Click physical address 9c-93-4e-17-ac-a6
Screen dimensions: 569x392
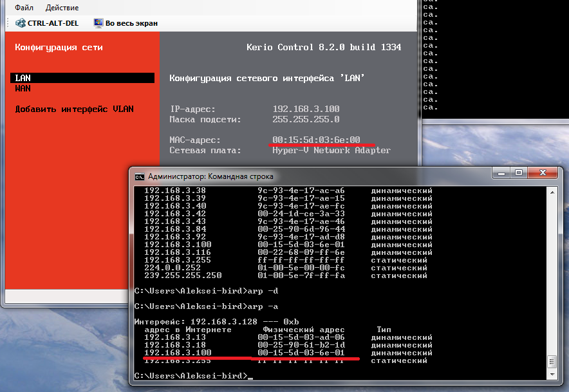[x=301, y=191]
